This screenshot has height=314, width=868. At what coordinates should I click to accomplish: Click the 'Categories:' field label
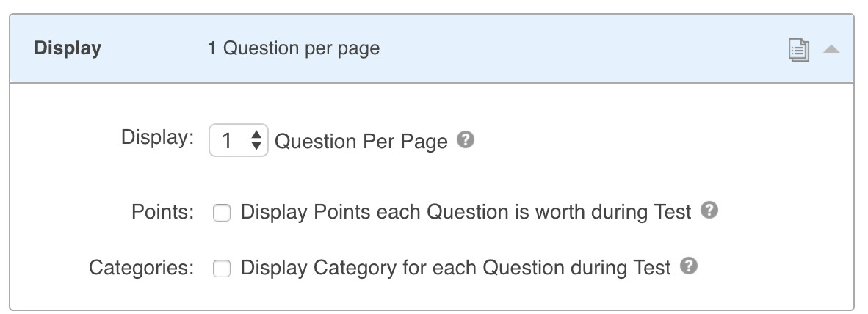point(141,269)
